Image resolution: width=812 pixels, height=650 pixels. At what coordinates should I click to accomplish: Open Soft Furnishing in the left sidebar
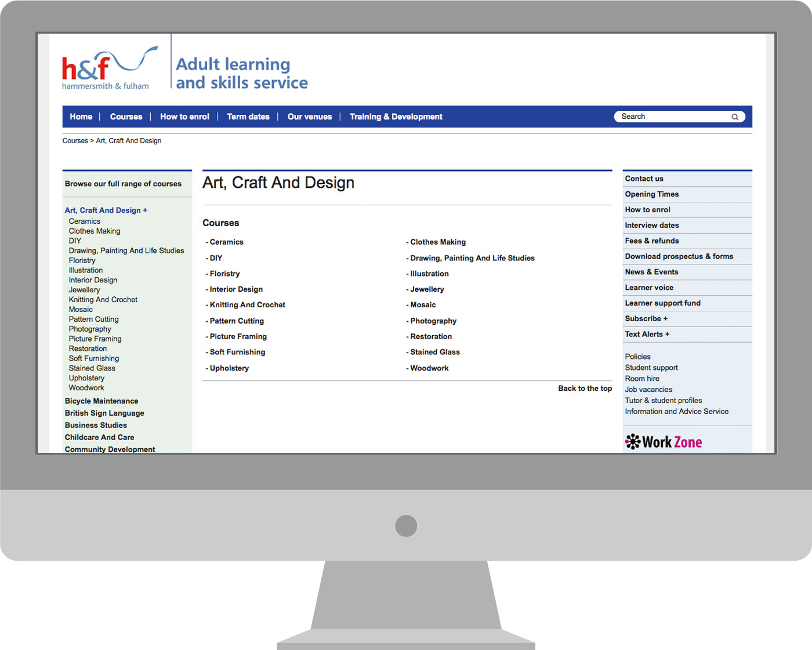coord(94,359)
